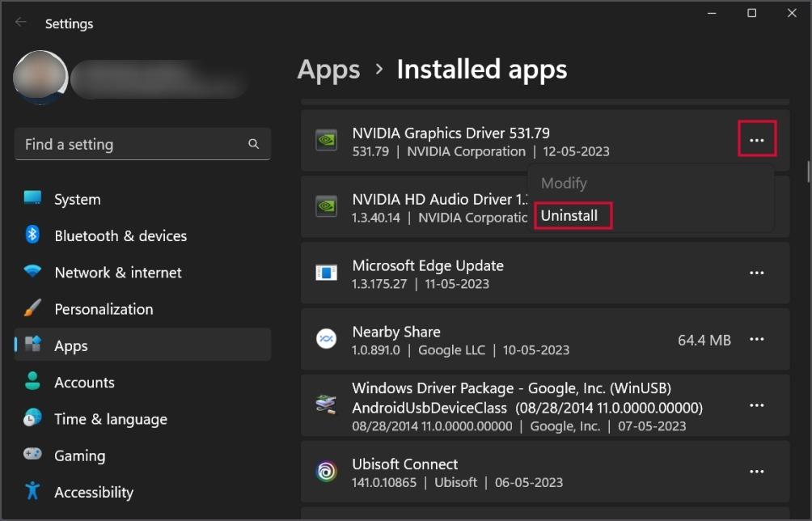Click the Wi-Fi icon for Network & internet
The image size is (812, 521).
click(32, 271)
